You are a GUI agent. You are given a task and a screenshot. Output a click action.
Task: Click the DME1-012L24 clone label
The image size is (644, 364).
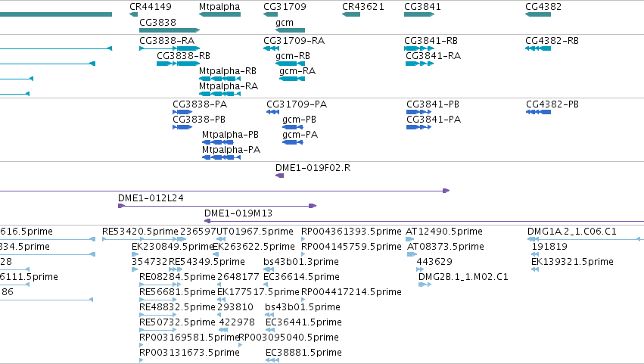pyautogui.click(x=151, y=198)
